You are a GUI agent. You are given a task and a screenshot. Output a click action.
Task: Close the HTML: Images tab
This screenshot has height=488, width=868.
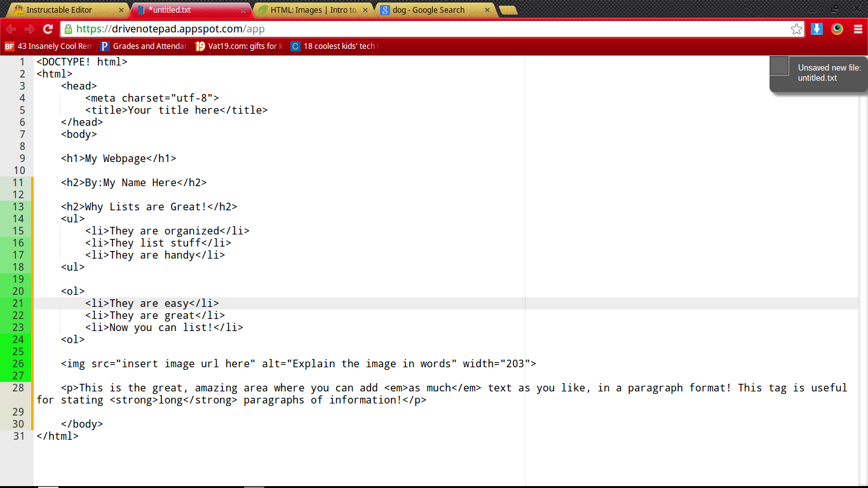[367, 10]
